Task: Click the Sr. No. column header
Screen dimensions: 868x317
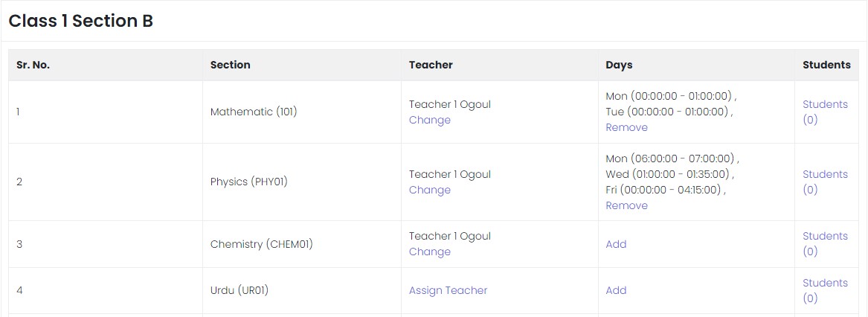Action: [33, 65]
